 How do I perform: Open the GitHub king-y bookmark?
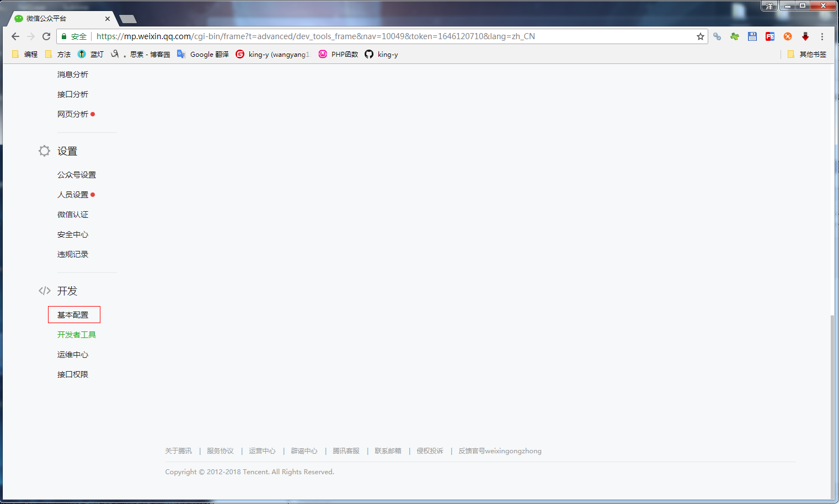pyautogui.click(x=381, y=54)
